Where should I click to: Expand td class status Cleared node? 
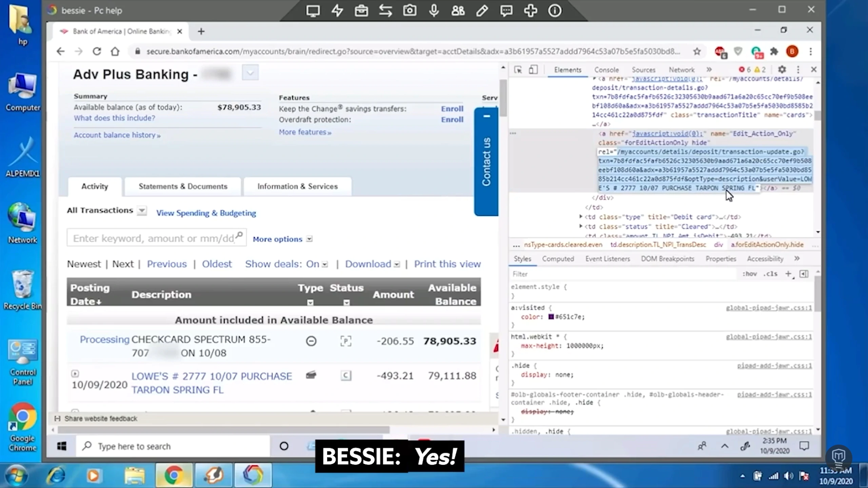tap(581, 226)
